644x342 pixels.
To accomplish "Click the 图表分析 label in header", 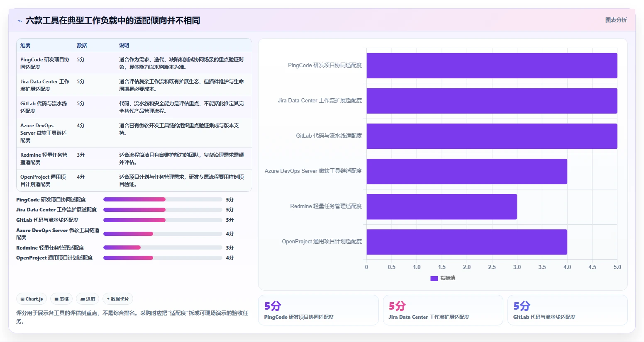I will pyautogui.click(x=616, y=20).
